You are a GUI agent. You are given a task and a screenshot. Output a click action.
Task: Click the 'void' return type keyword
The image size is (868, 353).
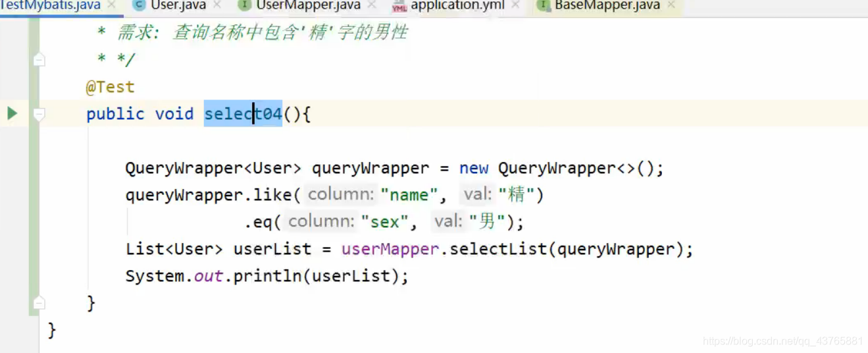point(174,114)
